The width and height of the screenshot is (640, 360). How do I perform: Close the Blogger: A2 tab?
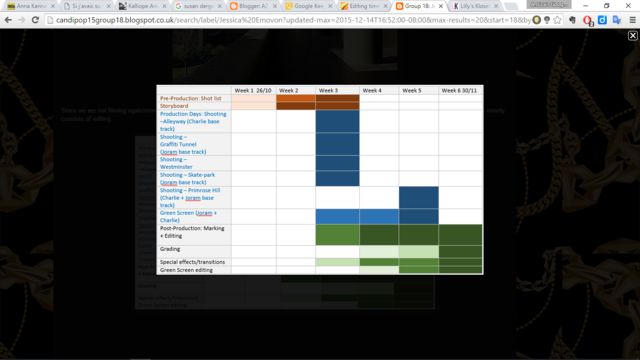[x=275, y=6]
